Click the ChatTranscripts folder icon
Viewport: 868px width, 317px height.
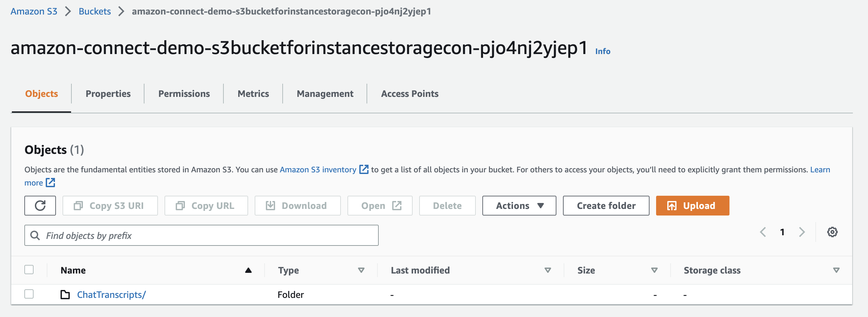point(65,295)
